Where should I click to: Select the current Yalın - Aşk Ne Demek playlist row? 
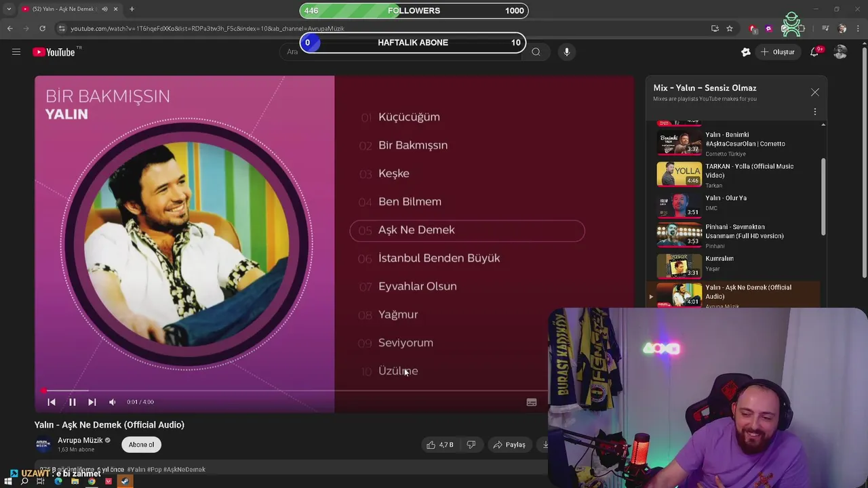point(734,296)
